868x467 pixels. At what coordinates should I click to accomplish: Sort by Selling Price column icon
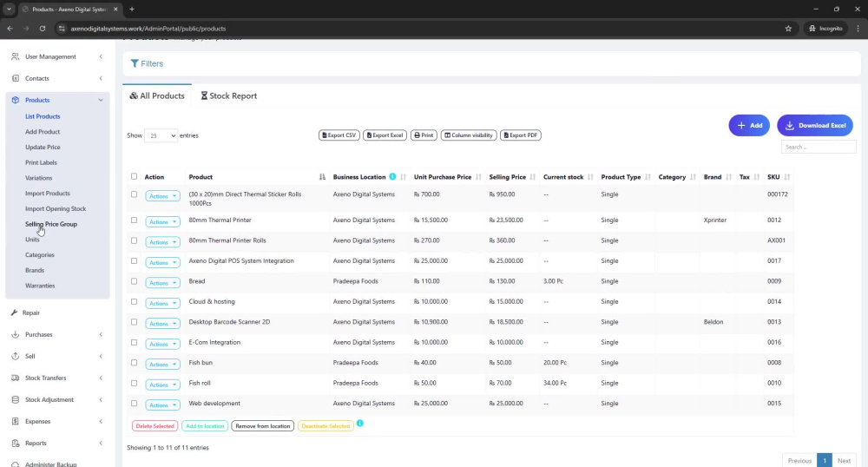[533, 177]
